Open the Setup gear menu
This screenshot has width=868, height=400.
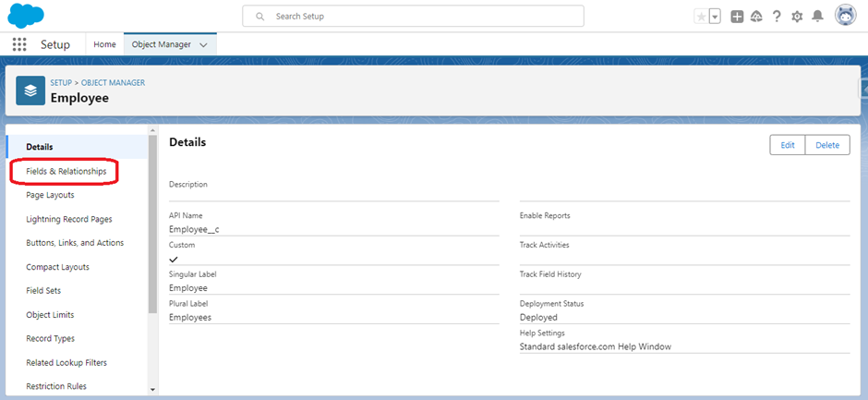point(797,17)
